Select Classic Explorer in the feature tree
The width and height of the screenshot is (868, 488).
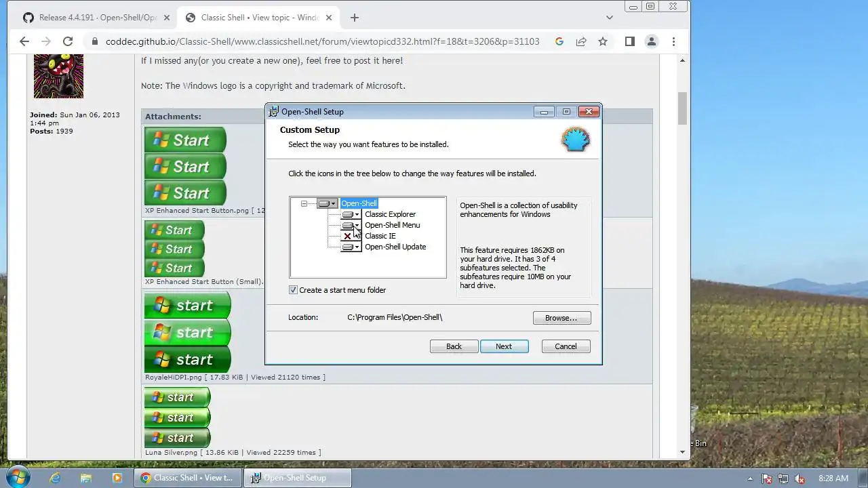pos(390,214)
